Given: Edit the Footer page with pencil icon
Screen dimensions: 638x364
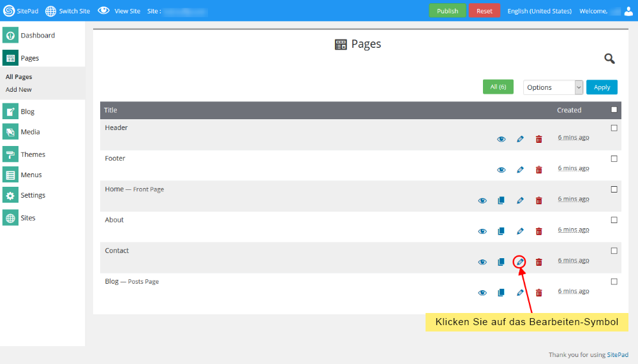Looking at the screenshot, I should click(x=520, y=170).
